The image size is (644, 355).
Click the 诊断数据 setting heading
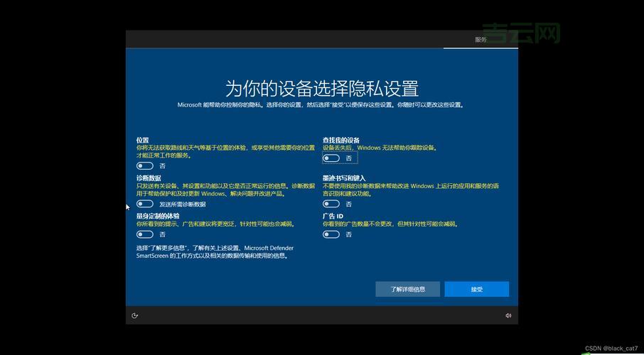point(149,178)
